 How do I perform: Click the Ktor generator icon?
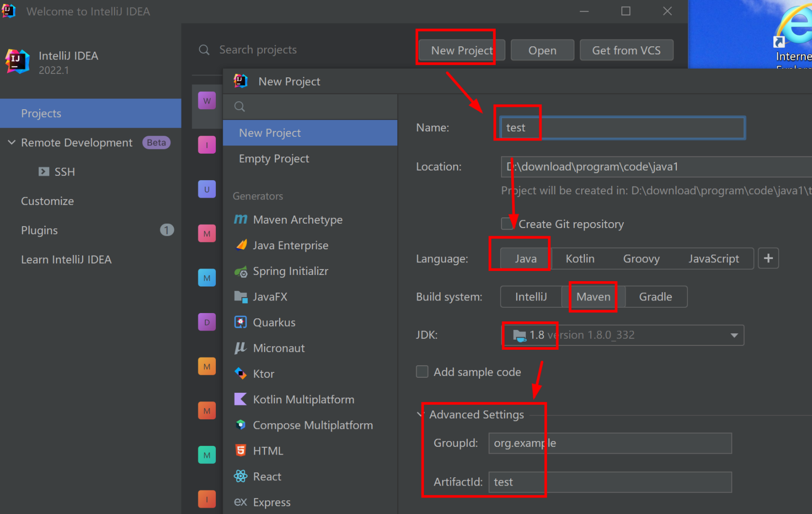pos(240,373)
